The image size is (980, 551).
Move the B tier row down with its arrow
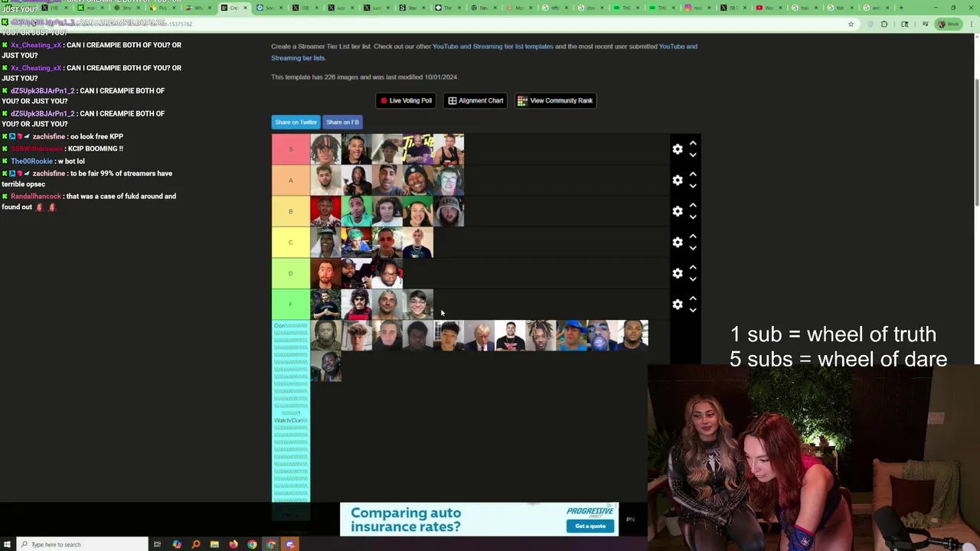point(693,217)
